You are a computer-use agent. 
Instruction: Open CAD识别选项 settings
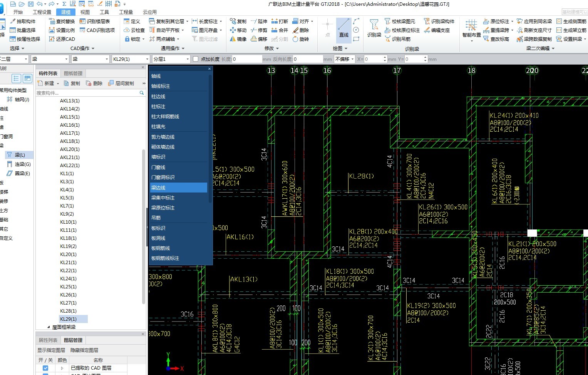pos(97,30)
